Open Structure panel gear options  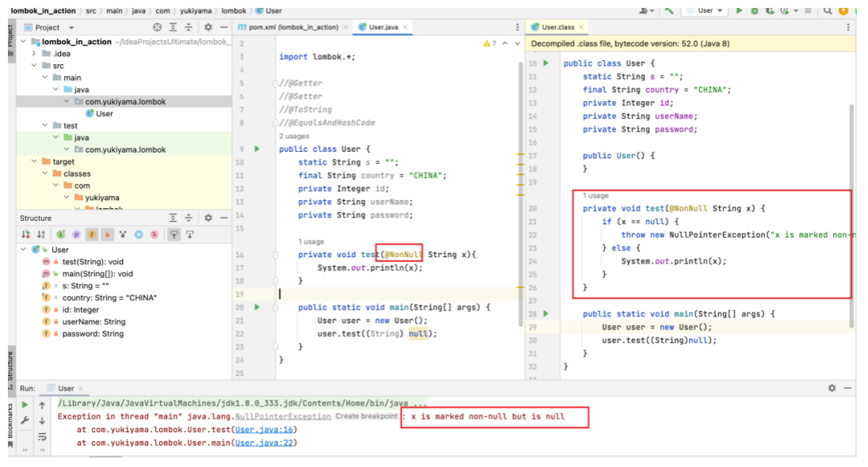tap(208, 218)
